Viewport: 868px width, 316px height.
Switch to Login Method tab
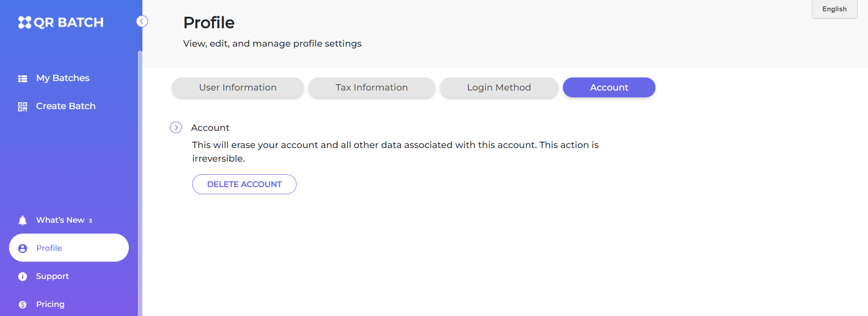point(499,87)
